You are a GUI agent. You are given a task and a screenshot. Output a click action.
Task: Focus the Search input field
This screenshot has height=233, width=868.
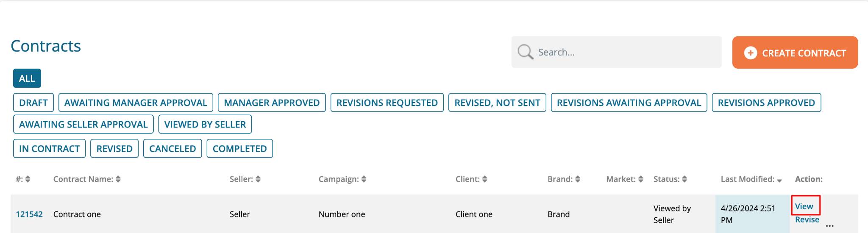click(x=617, y=52)
